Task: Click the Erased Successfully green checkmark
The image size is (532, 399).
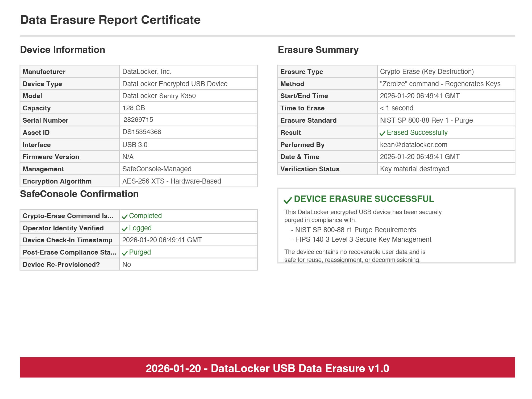Action: coord(382,133)
